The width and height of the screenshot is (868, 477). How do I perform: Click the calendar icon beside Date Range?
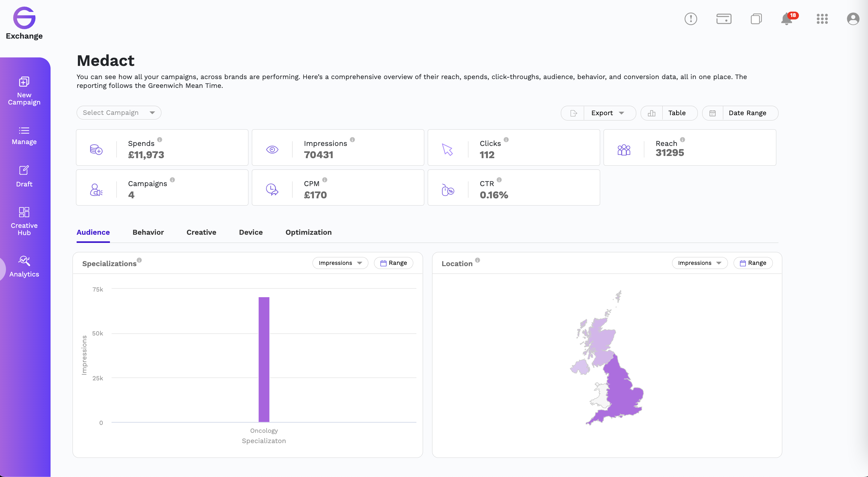point(712,113)
